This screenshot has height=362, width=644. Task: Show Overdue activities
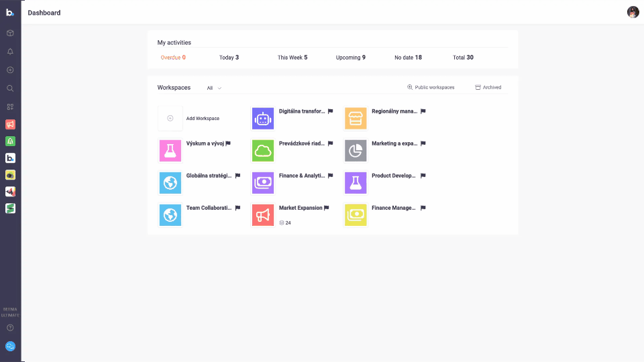pos(173,58)
